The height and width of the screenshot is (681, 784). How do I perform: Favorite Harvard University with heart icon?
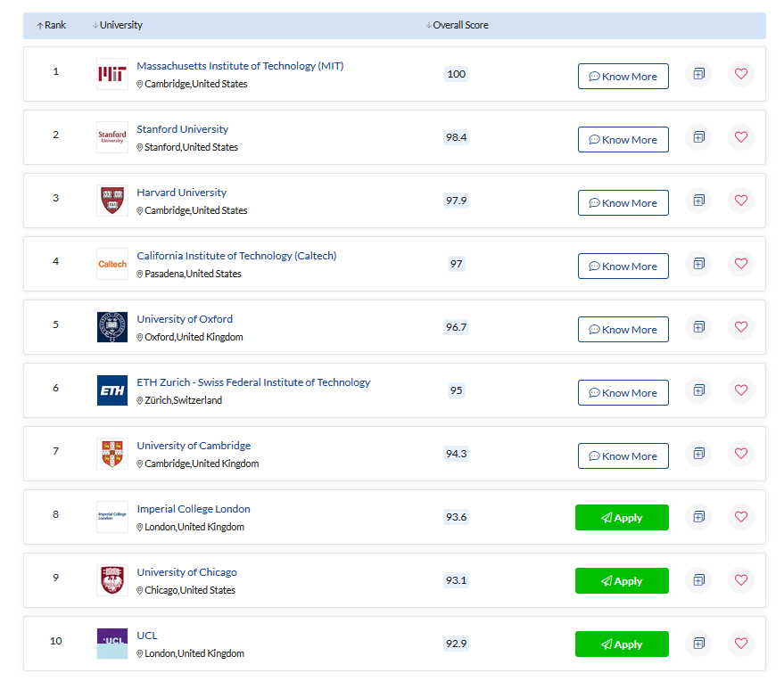tap(741, 201)
